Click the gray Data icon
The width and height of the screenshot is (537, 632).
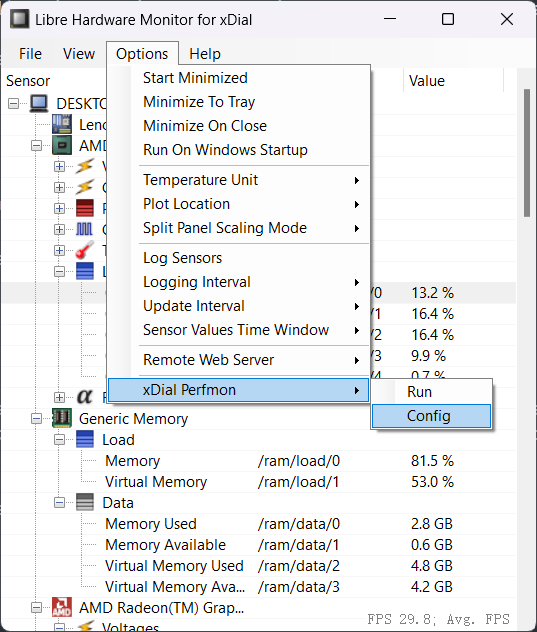tap(85, 502)
